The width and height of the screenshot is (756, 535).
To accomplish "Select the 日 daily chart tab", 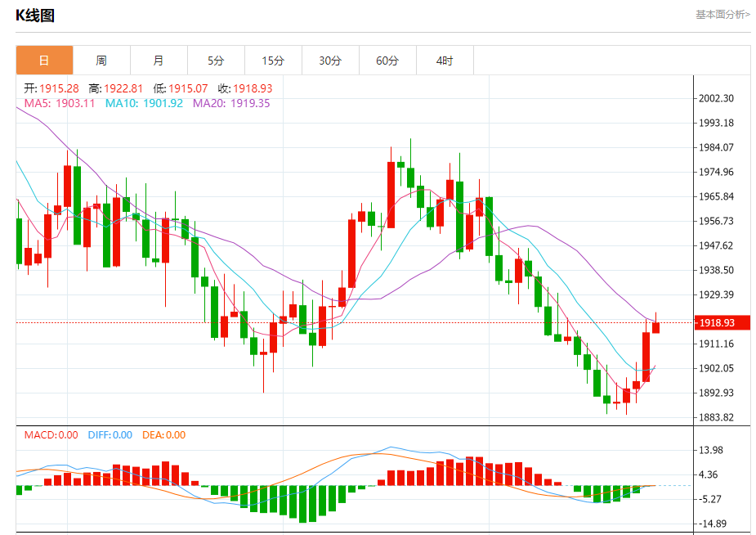I will pyautogui.click(x=44, y=61).
